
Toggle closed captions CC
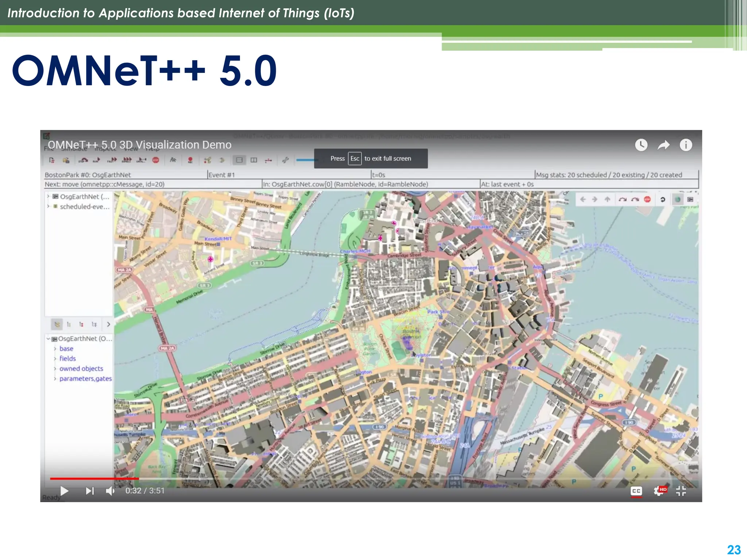(636, 491)
